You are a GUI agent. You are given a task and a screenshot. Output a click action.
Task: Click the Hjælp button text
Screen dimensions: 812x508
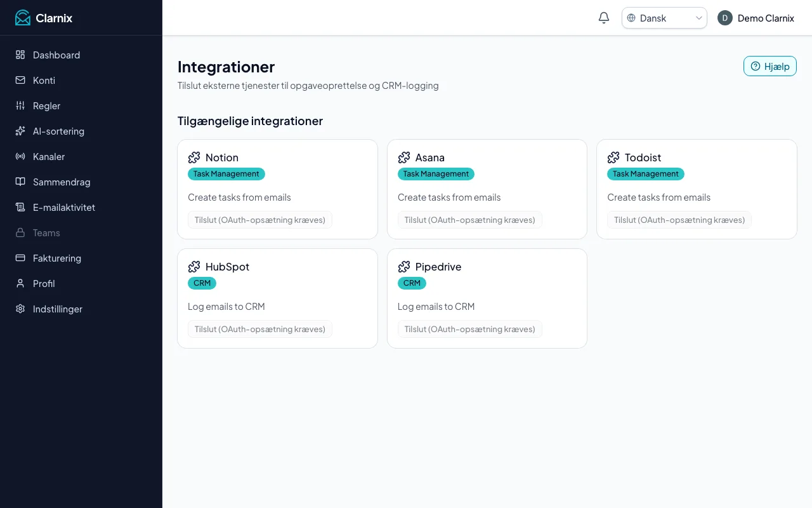[777, 66]
